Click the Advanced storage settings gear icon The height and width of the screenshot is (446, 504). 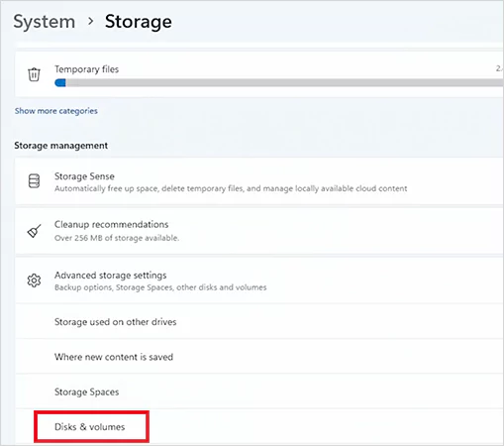coord(34,280)
